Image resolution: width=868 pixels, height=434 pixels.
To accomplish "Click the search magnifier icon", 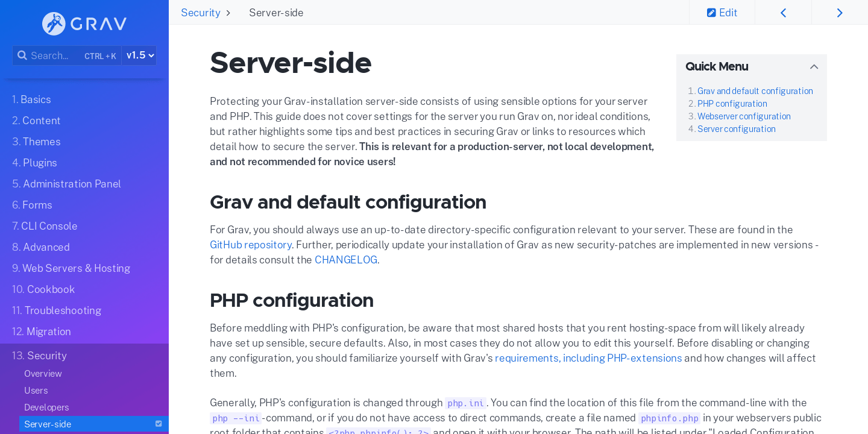I will click(x=22, y=55).
